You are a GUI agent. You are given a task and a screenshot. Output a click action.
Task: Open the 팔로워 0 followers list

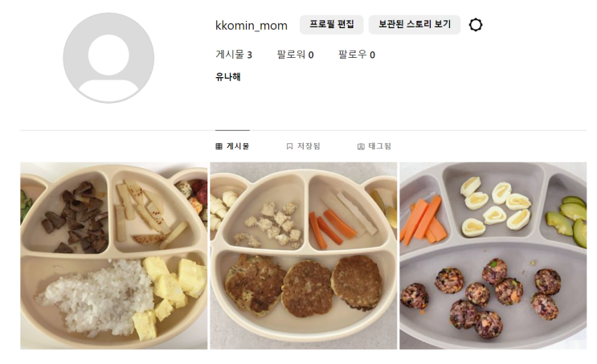tap(295, 55)
